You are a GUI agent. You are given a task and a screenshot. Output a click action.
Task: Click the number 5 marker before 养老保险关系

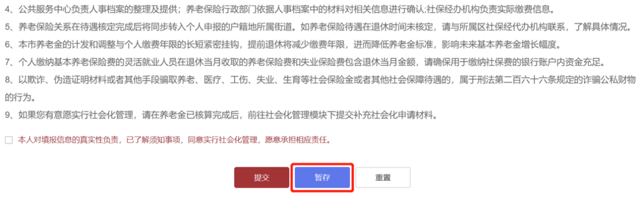click(x=8, y=27)
